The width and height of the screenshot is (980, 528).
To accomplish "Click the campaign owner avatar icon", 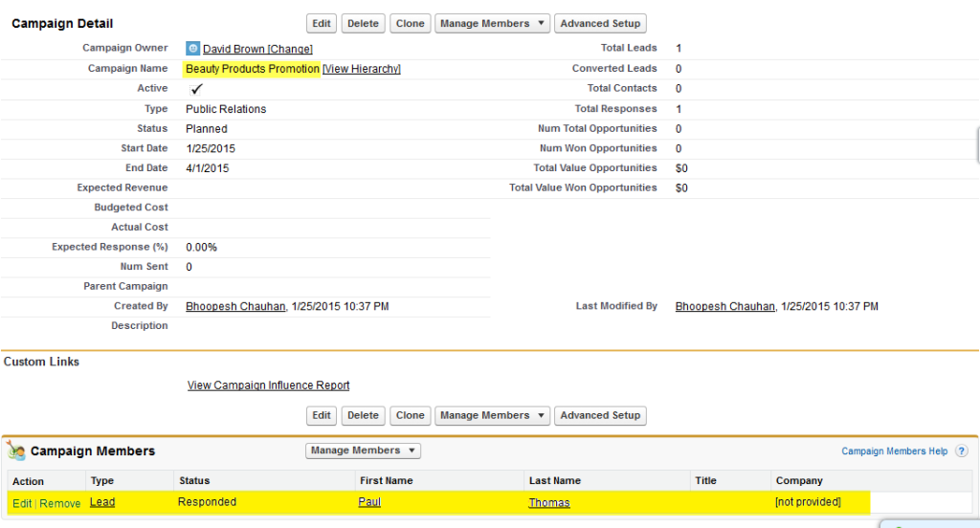I will (192, 48).
